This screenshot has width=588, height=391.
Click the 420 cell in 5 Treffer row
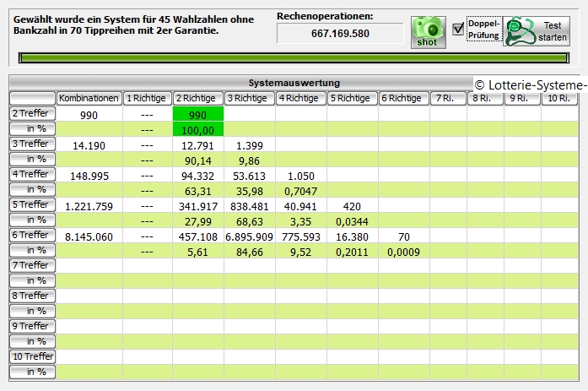pos(352,206)
